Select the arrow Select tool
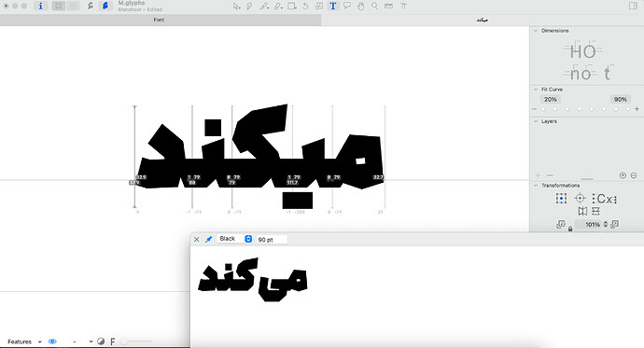Screen dimensions: 644x348 (236, 7)
